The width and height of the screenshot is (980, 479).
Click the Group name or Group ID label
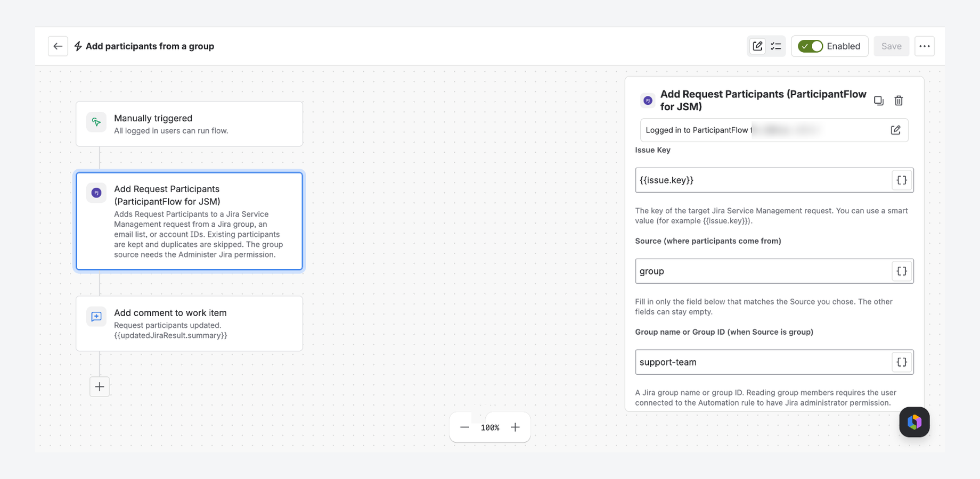(724, 332)
